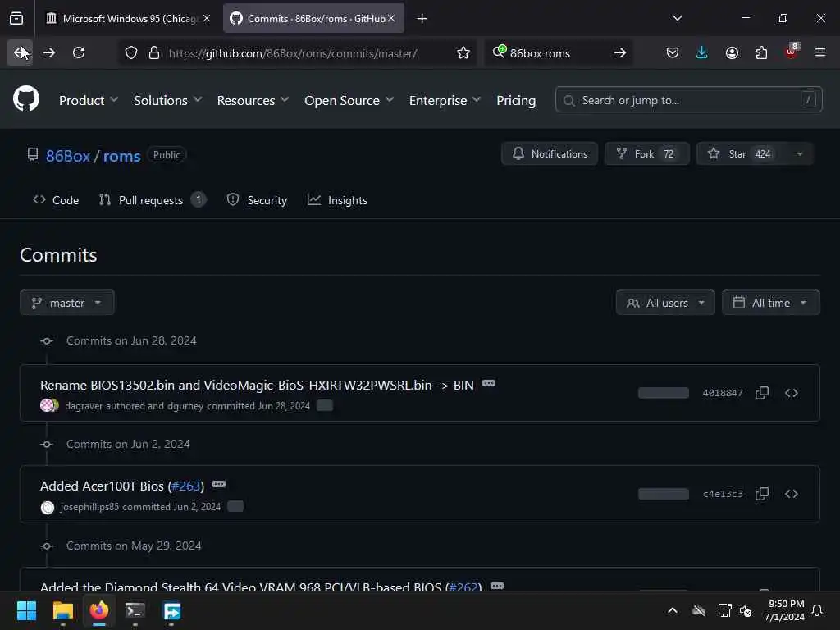The height and width of the screenshot is (630, 840).
Task: Copy full SHA for commit c4e13c3
Action: [762, 493]
